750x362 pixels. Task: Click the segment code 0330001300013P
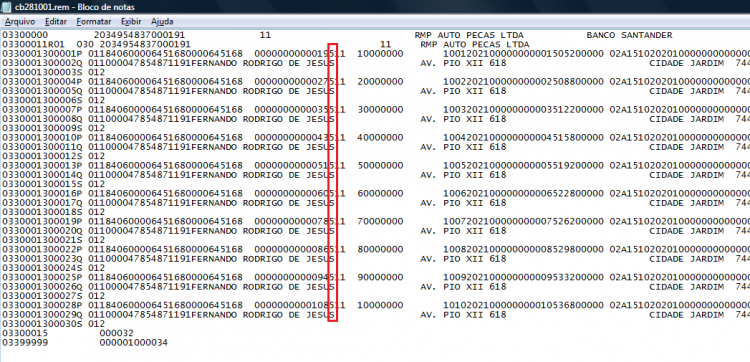43,165
